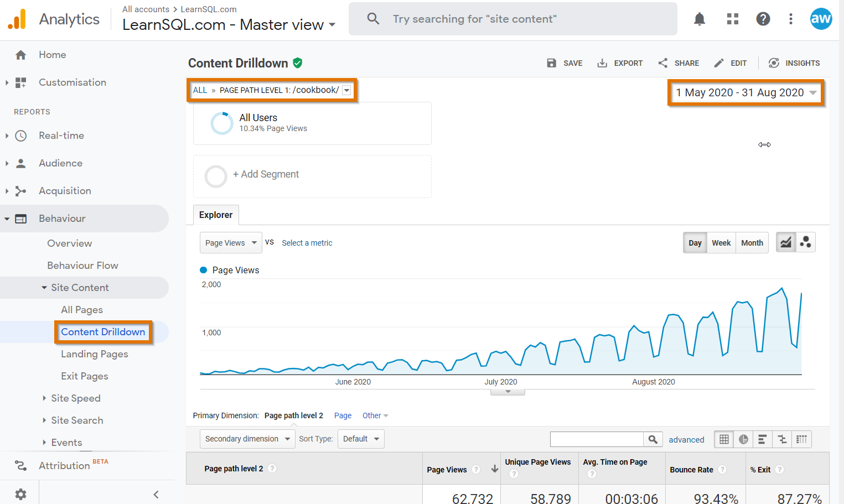
Task: Open Admin settings gear icon
Action: click(x=21, y=494)
